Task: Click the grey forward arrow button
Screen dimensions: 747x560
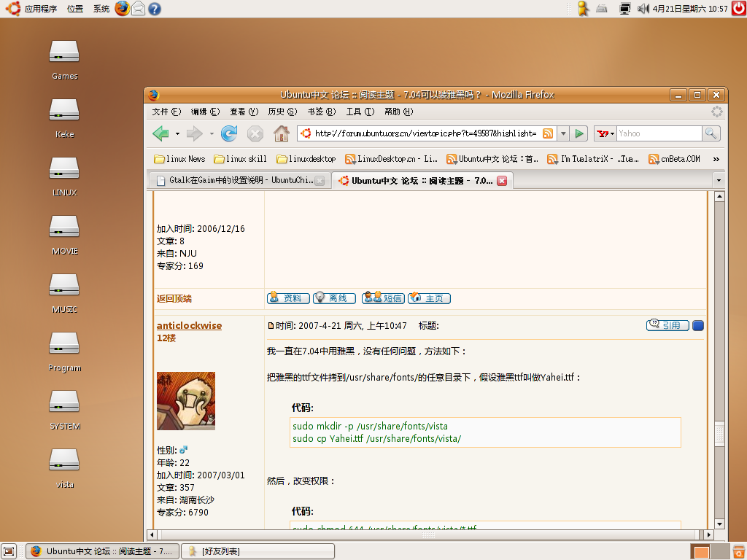Action: pyautogui.click(x=194, y=134)
